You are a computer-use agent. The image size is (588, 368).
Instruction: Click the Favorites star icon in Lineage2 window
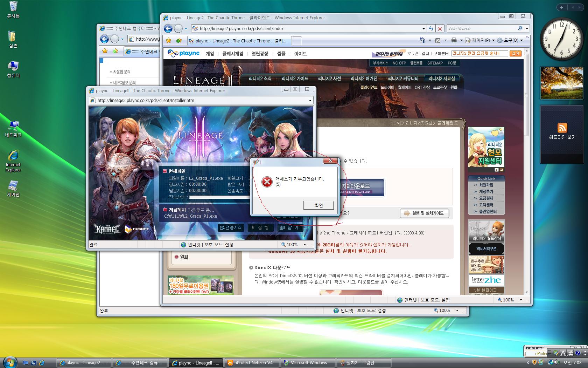pos(169,41)
